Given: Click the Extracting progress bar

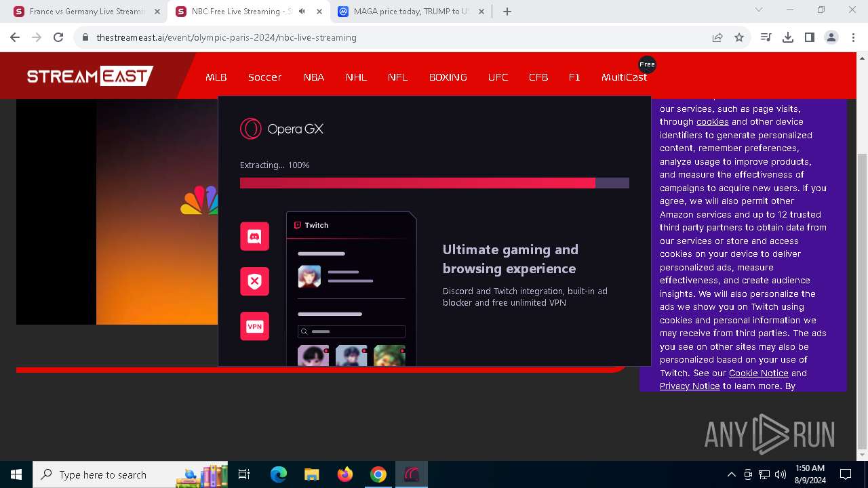Looking at the screenshot, I should pos(435,183).
